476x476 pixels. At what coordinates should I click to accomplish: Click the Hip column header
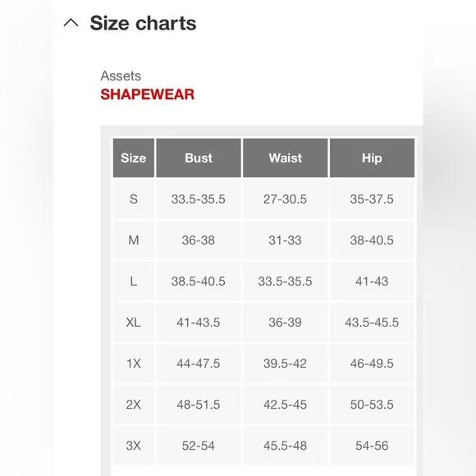372,158
